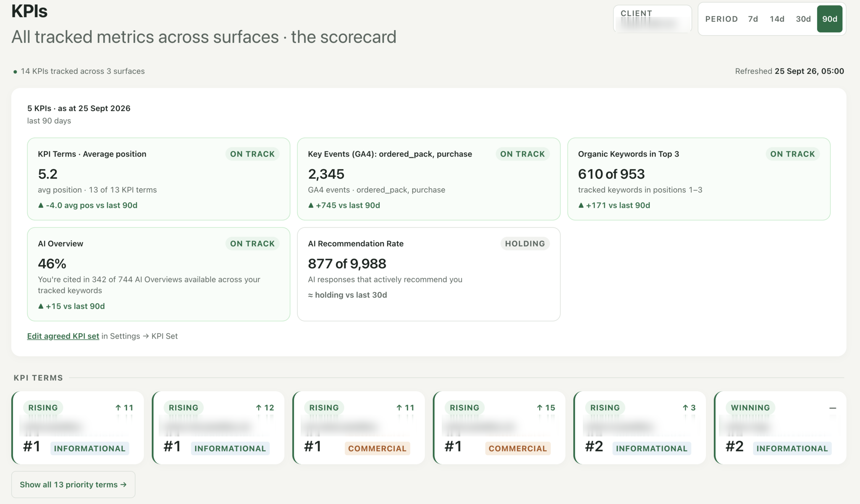Click the 877 of 9,988 value
The height and width of the screenshot is (504, 860).
(x=347, y=264)
